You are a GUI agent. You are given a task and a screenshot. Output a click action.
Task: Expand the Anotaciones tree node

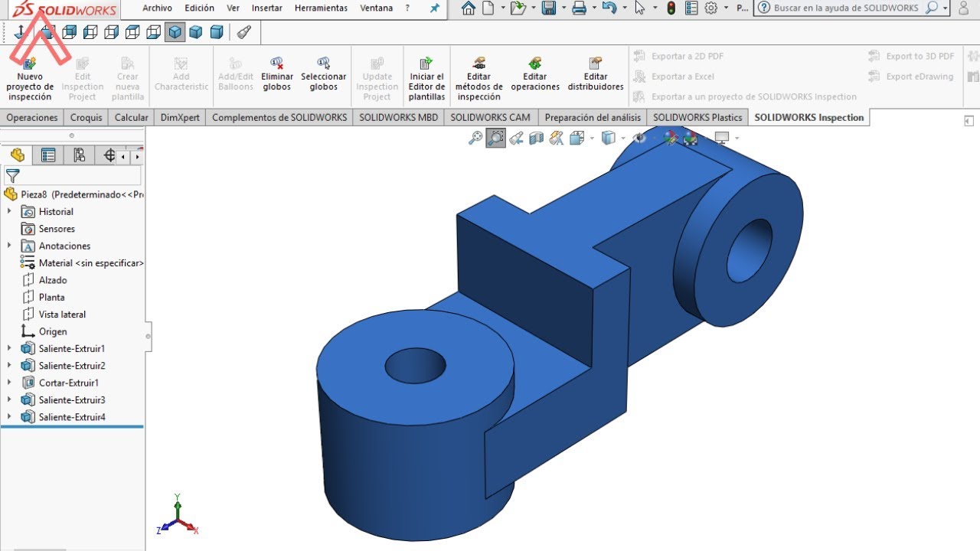pos(9,246)
